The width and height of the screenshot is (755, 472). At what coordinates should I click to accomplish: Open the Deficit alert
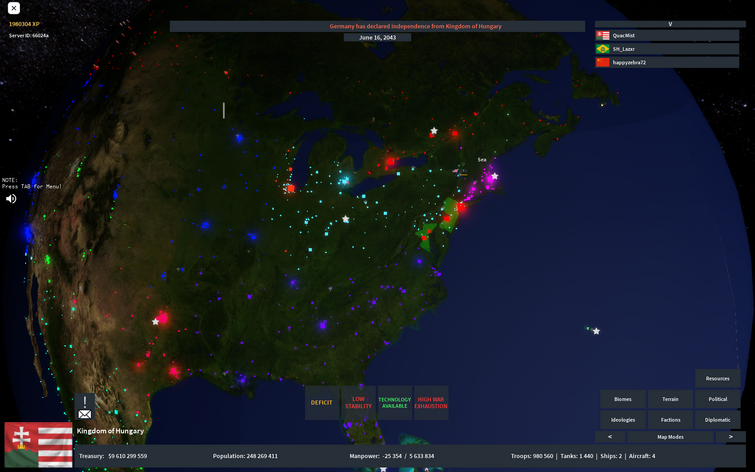pos(322,403)
